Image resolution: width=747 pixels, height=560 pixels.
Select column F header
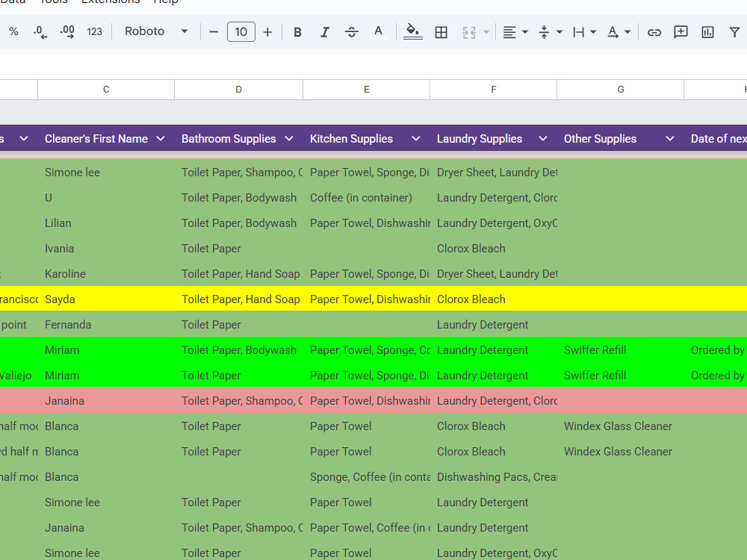pos(494,90)
